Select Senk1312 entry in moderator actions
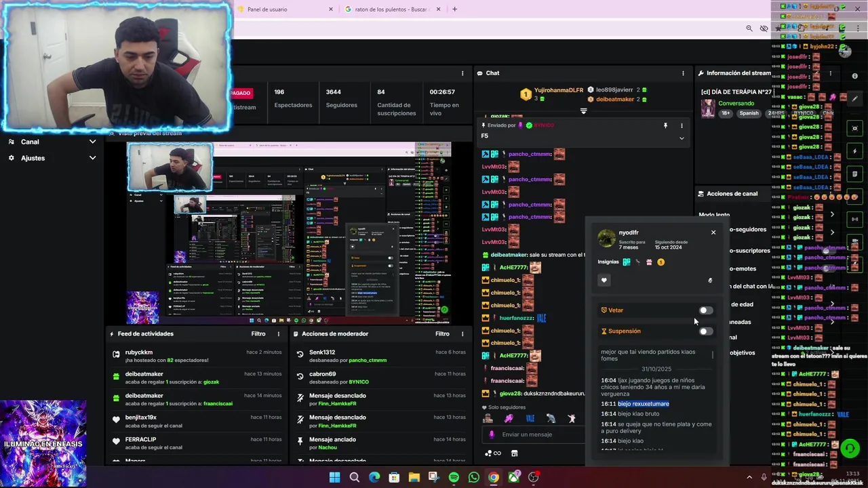Viewport: 868px width, 488px height. pos(381,356)
